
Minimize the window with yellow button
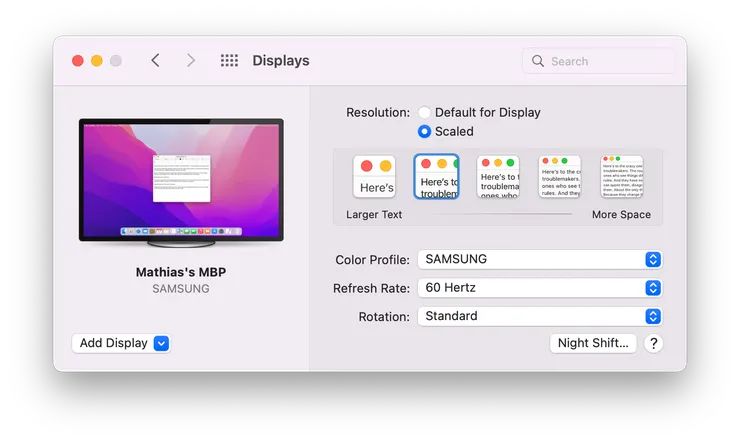pos(97,61)
